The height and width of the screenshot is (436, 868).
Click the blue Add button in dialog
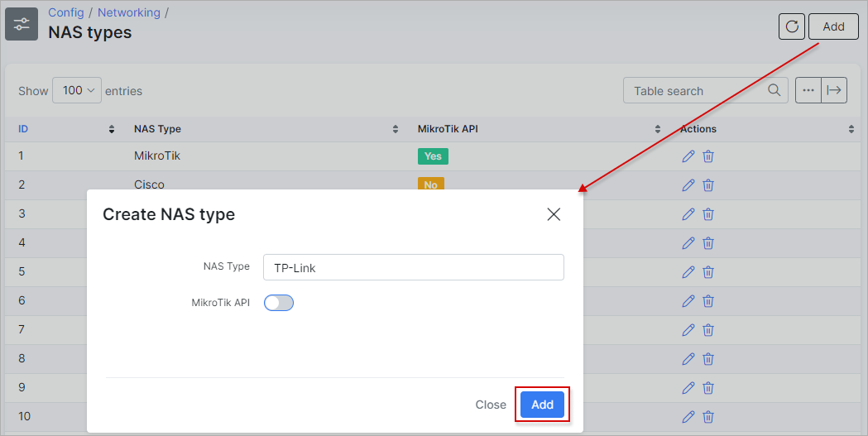point(542,405)
